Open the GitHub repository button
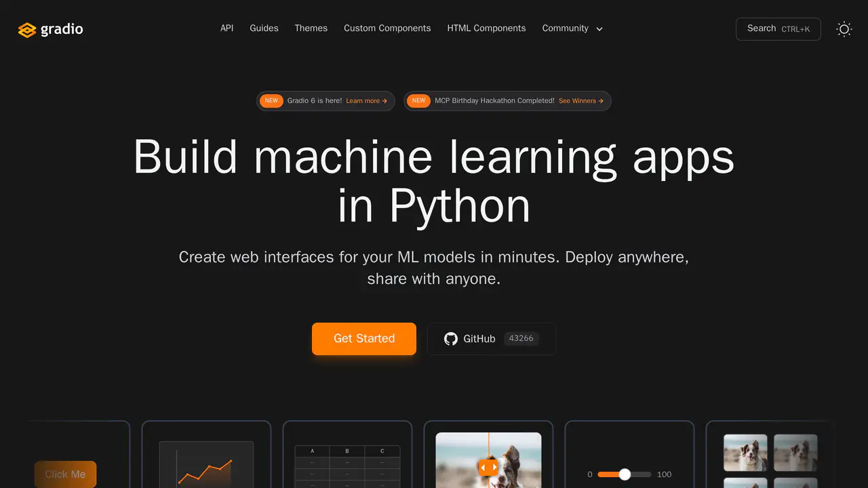The height and width of the screenshot is (488, 868). click(492, 339)
